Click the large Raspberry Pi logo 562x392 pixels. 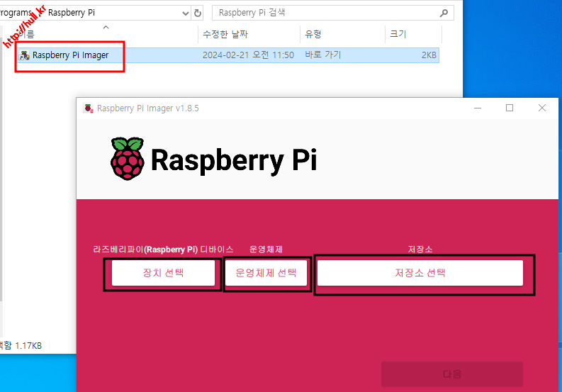tap(128, 159)
